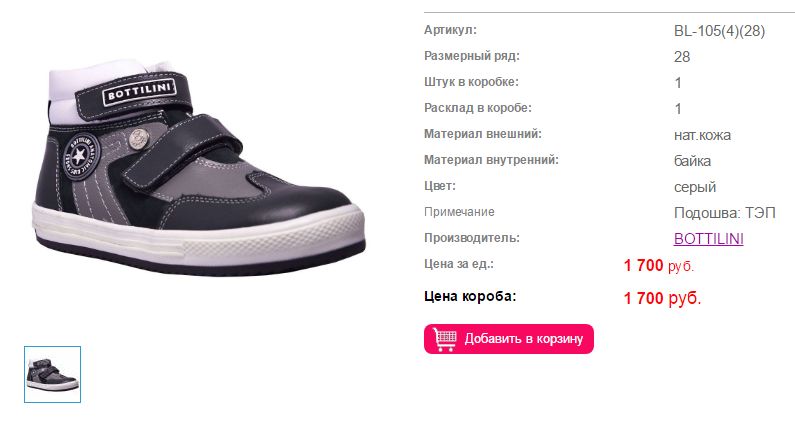Select the байка inner material value
The width and height of the screenshot is (795, 438).
pos(692,161)
